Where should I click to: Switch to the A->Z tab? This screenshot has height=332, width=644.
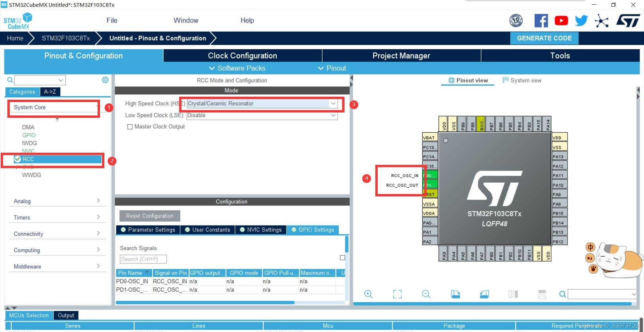pos(50,92)
